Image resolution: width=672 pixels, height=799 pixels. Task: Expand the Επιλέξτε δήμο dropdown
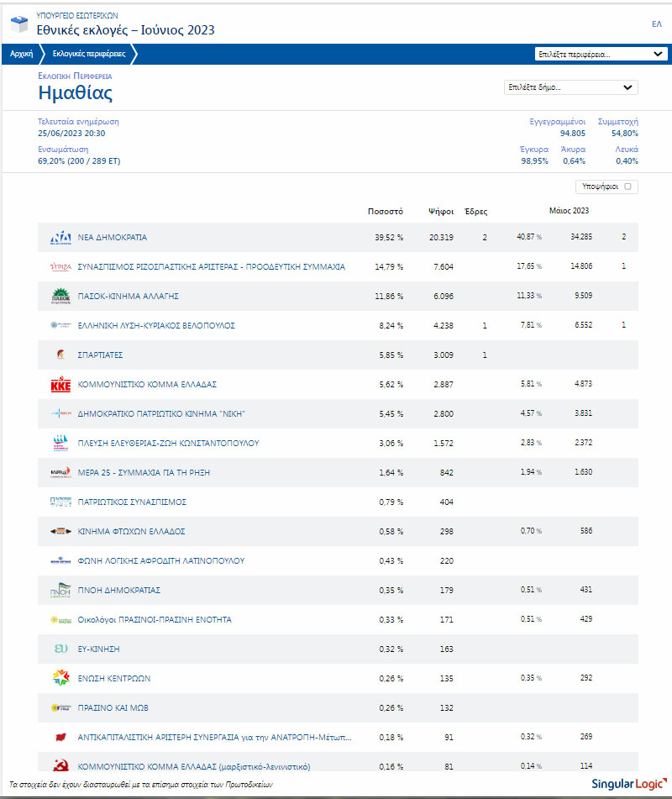click(x=570, y=87)
